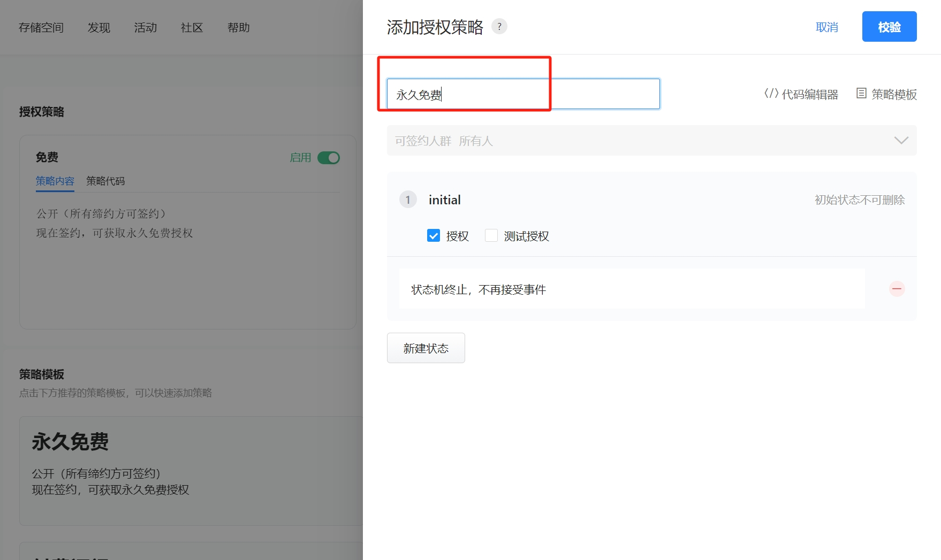Open the help question-mark icon beside 添加授权策略
The width and height of the screenshot is (941, 560).
point(499,26)
